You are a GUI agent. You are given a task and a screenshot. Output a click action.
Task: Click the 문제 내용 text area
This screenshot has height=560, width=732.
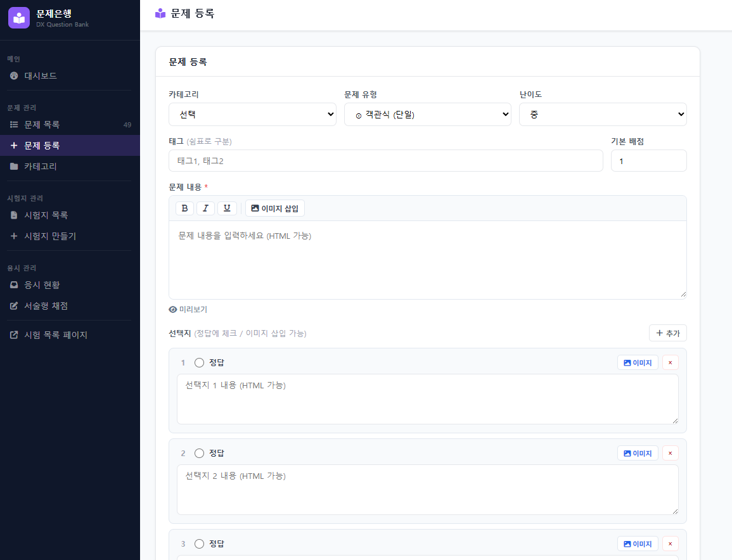click(x=428, y=260)
